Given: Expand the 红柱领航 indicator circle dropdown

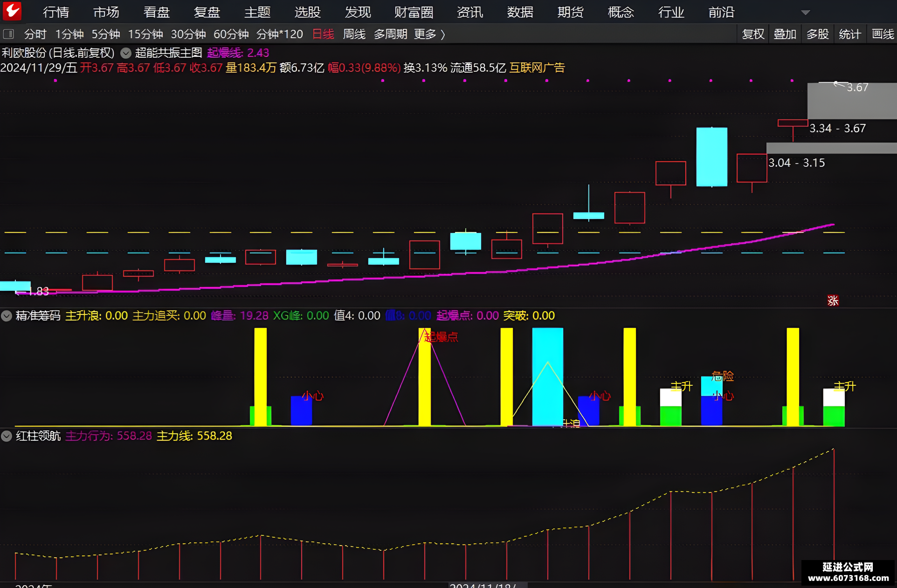Looking at the screenshot, I should (x=6, y=436).
